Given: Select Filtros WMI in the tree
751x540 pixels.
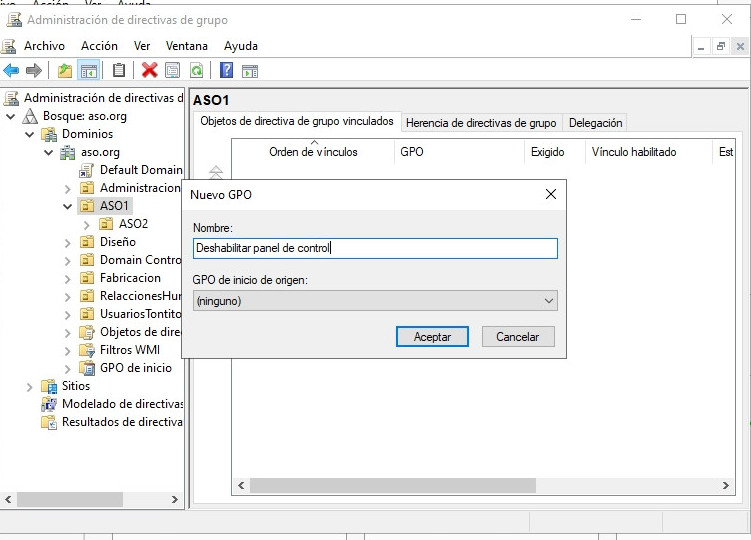Looking at the screenshot, I should click(129, 350).
